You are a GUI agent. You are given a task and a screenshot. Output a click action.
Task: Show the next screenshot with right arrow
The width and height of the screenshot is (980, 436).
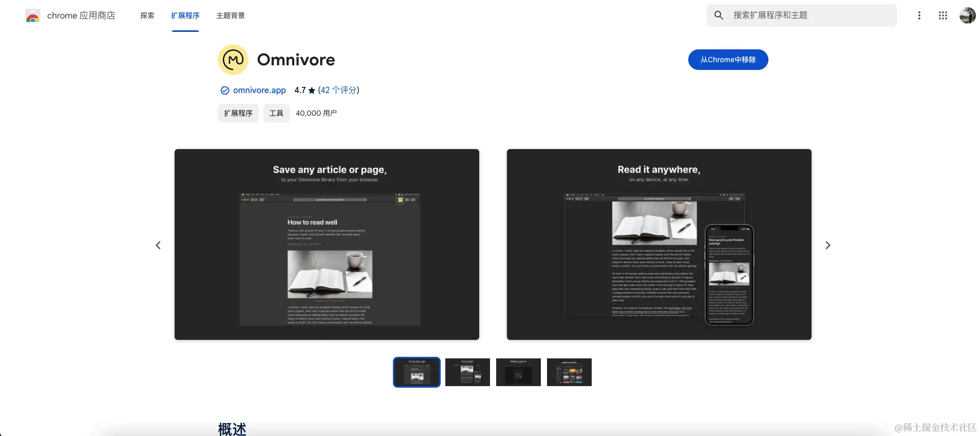click(828, 245)
